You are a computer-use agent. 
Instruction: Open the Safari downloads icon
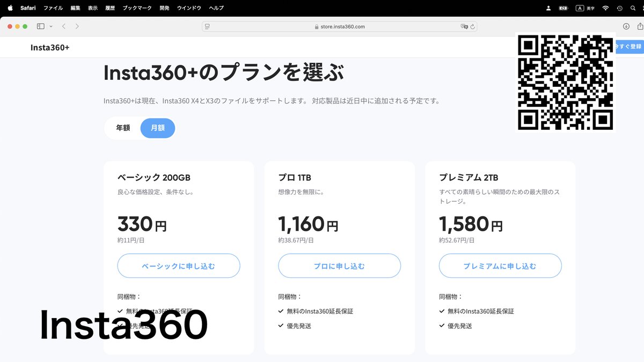626,26
